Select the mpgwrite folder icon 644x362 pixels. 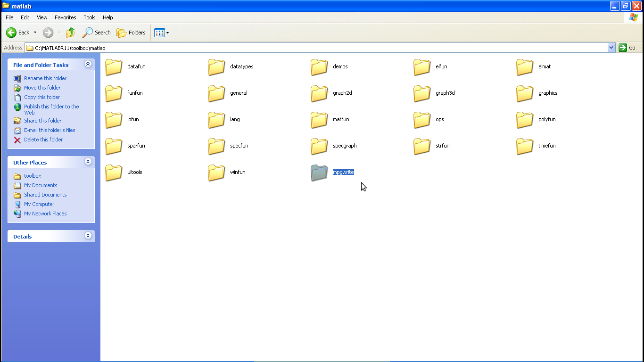319,173
